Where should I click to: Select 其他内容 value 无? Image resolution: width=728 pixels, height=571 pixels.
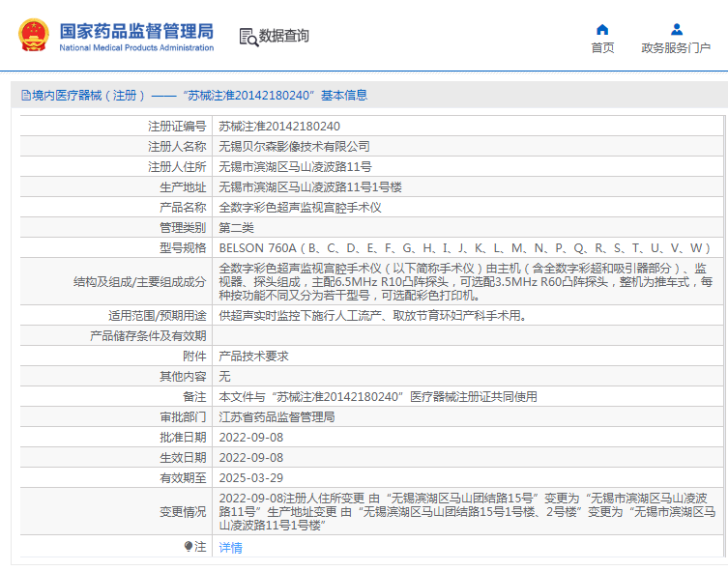224,377
